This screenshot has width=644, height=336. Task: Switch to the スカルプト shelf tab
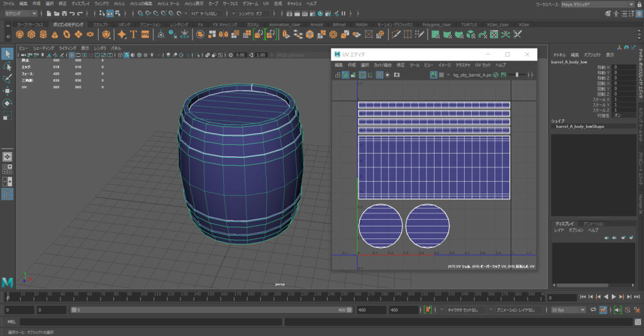(x=101, y=25)
